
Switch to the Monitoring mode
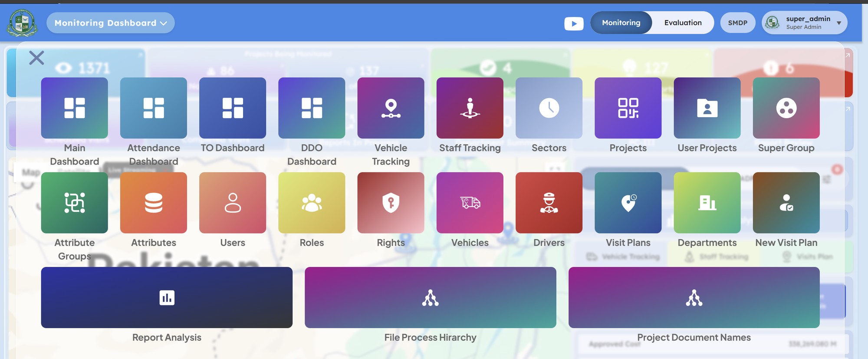(621, 23)
